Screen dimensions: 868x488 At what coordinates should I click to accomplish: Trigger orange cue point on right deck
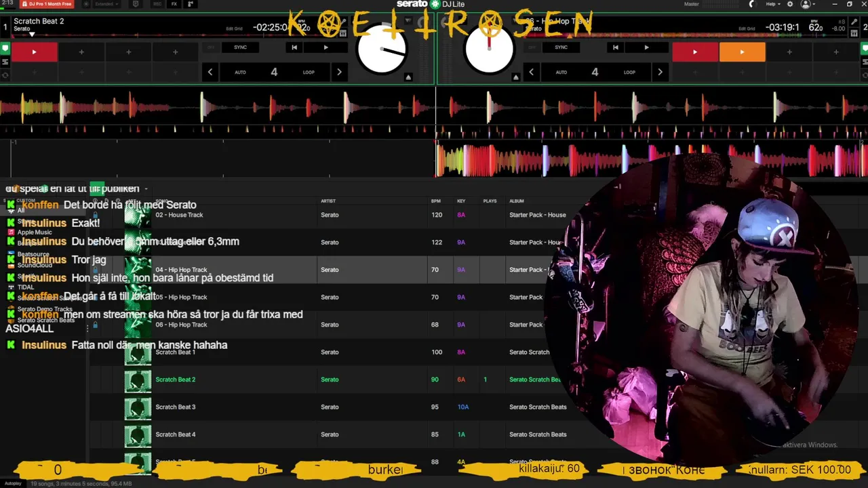coord(742,52)
